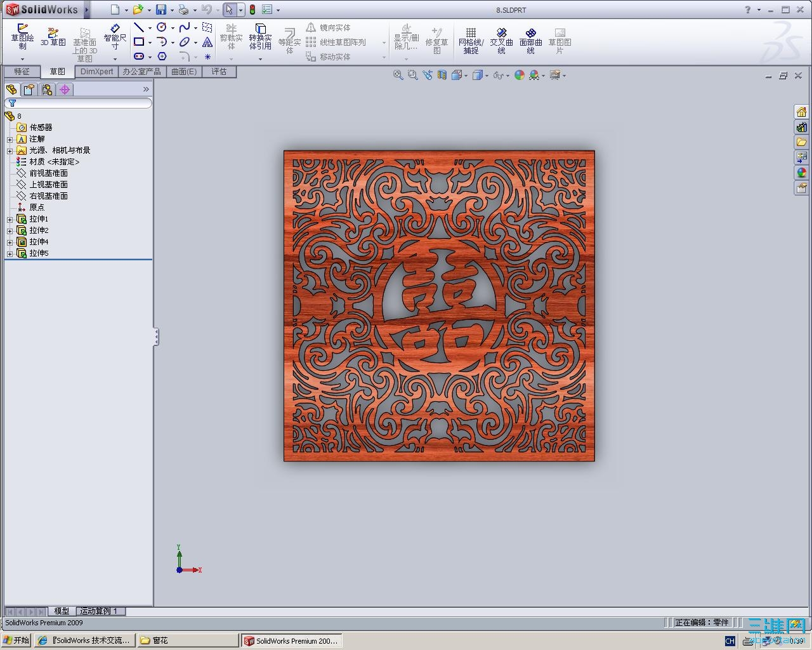Expand the 拉伸5 feature node
The width and height of the screenshot is (812, 650).
(10, 253)
